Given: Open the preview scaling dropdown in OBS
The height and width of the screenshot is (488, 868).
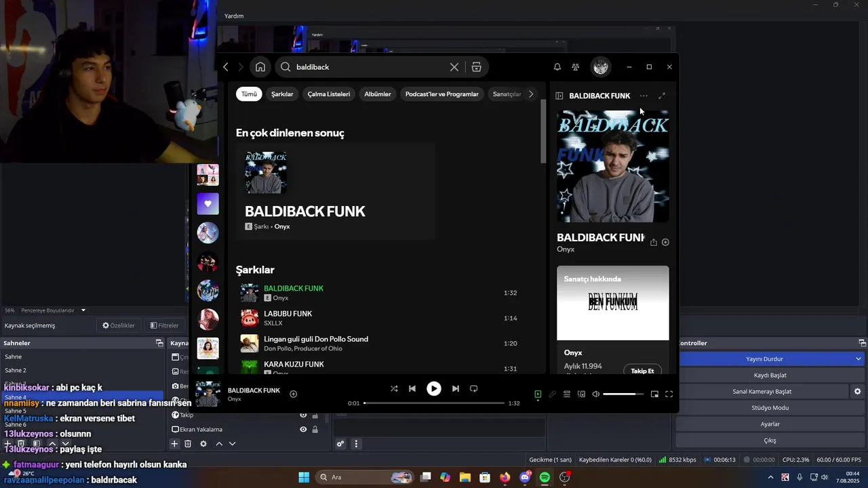Looking at the screenshot, I should (x=83, y=310).
